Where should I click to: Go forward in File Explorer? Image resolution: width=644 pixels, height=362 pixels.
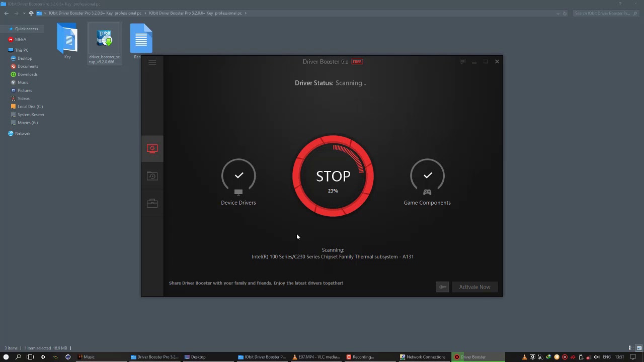[x=16, y=13]
